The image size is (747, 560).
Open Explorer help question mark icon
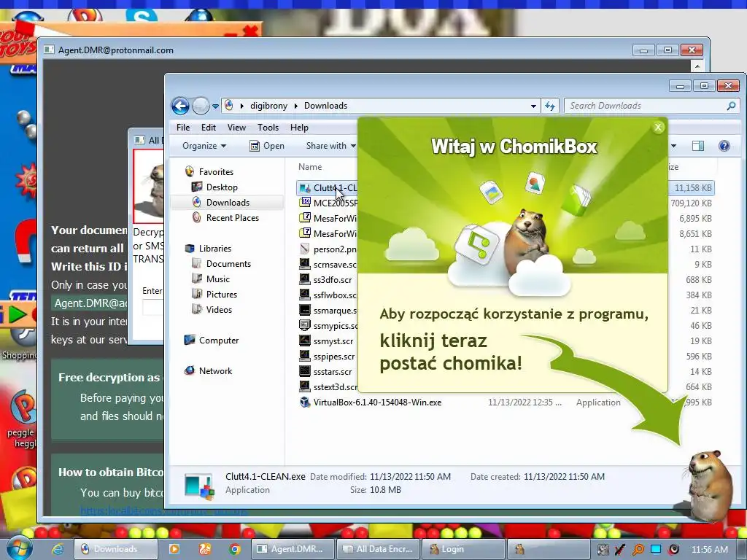pos(724,146)
